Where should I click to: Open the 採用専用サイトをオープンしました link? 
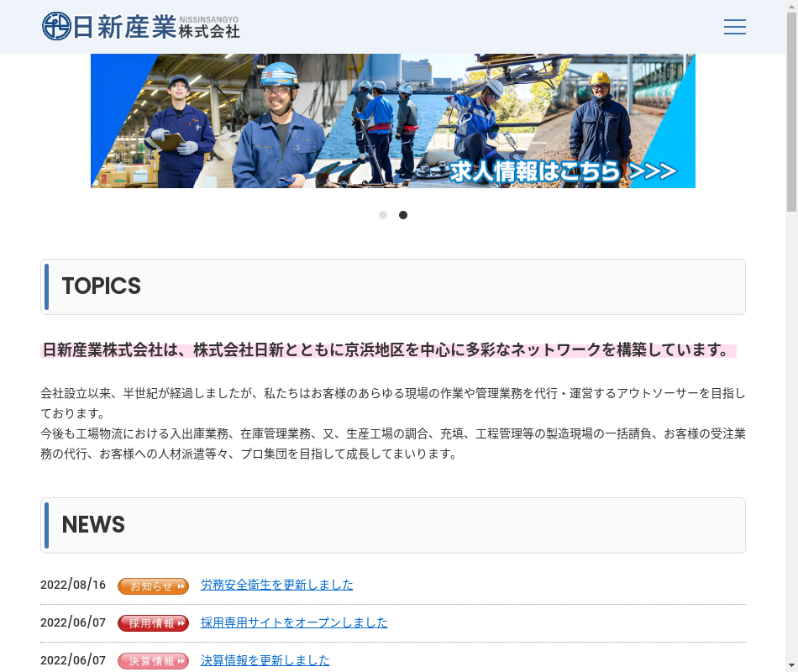click(x=294, y=622)
